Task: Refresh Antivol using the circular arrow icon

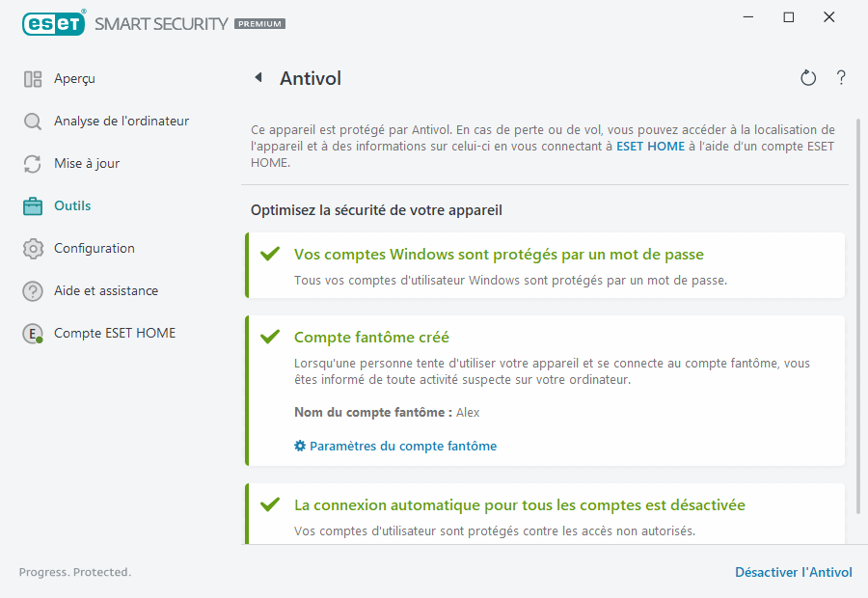Action: click(x=808, y=78)
